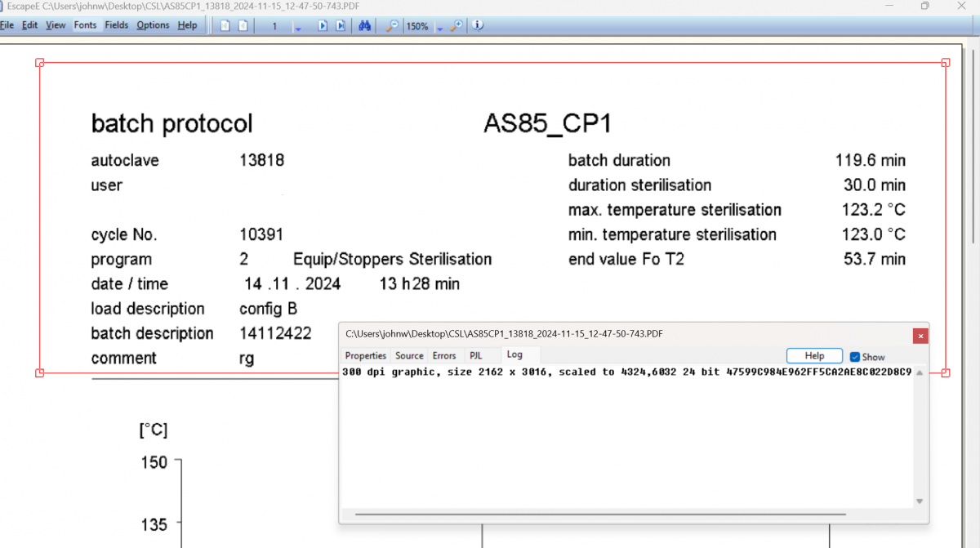Click the second page icon in the toolbar
The image size is (980, 548).
click(x=243, y=25)
